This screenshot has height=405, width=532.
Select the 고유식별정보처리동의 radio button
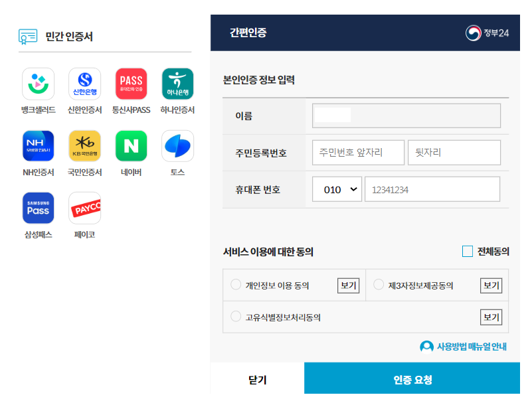(236, 316)
